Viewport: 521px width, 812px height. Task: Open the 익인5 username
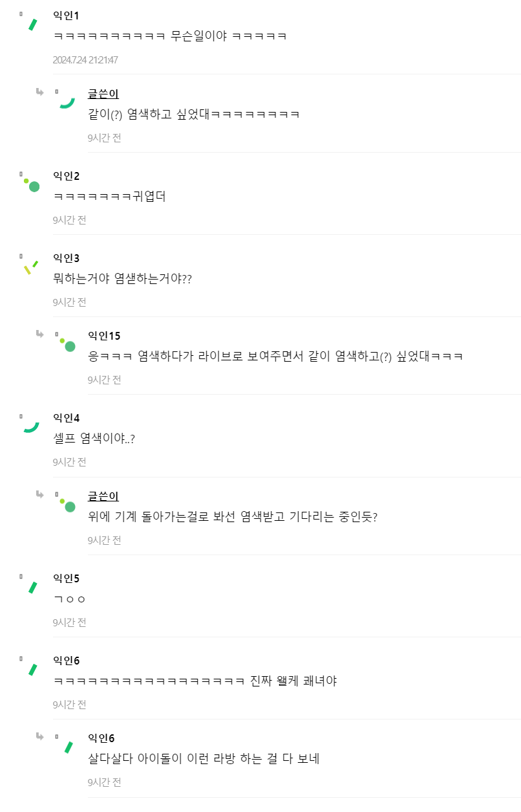pyautogui.click(x=66, y=578)
